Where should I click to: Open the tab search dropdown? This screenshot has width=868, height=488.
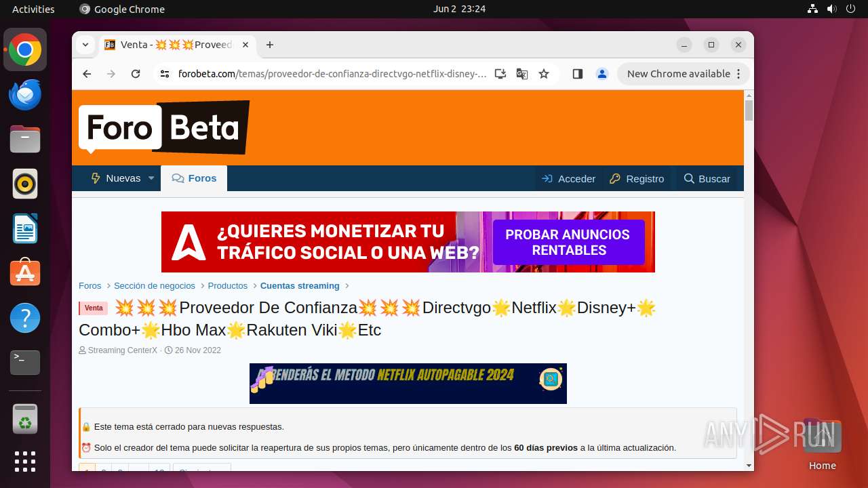tap(85, 45)
